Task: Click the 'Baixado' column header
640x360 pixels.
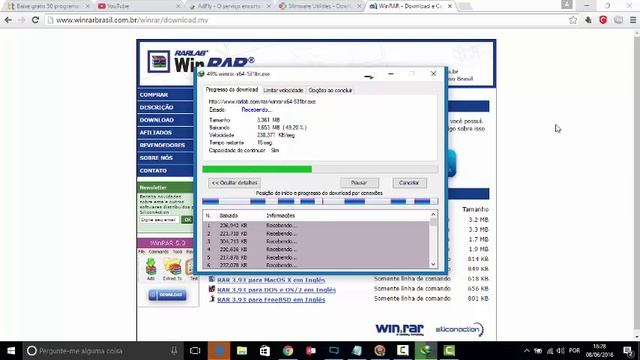Action: 229,216
